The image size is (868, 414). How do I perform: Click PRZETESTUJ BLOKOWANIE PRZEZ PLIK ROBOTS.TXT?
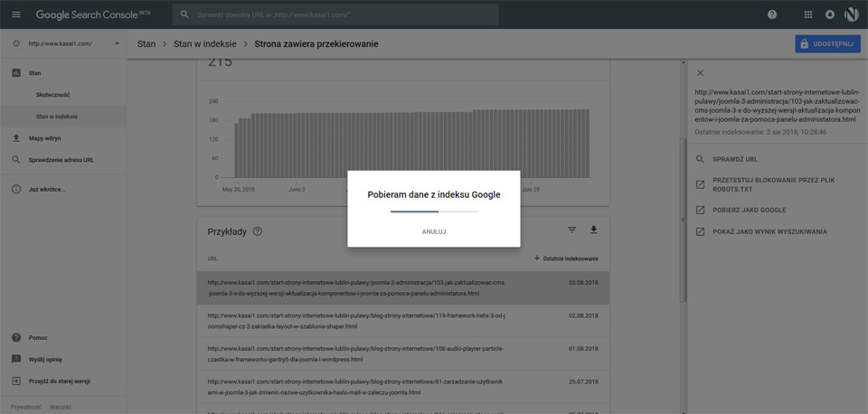click(773, 185)
